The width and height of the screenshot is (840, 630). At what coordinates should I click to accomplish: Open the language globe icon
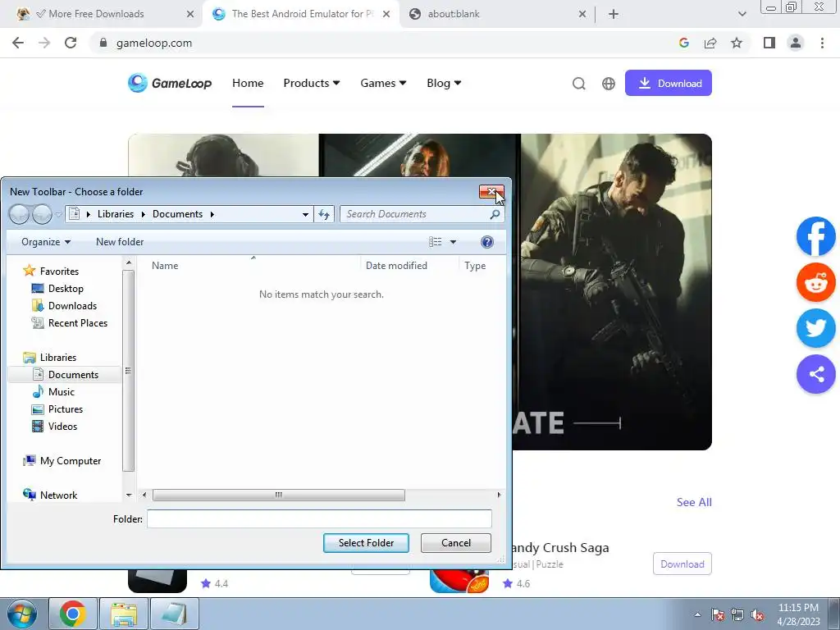coord(609,84)
